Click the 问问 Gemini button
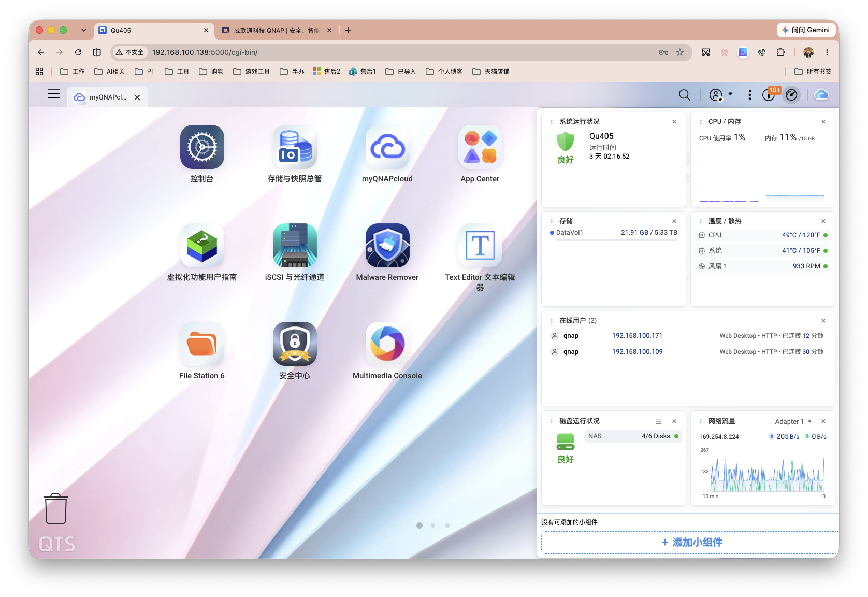Screen dimensions: 868x597 pos(805,30)
